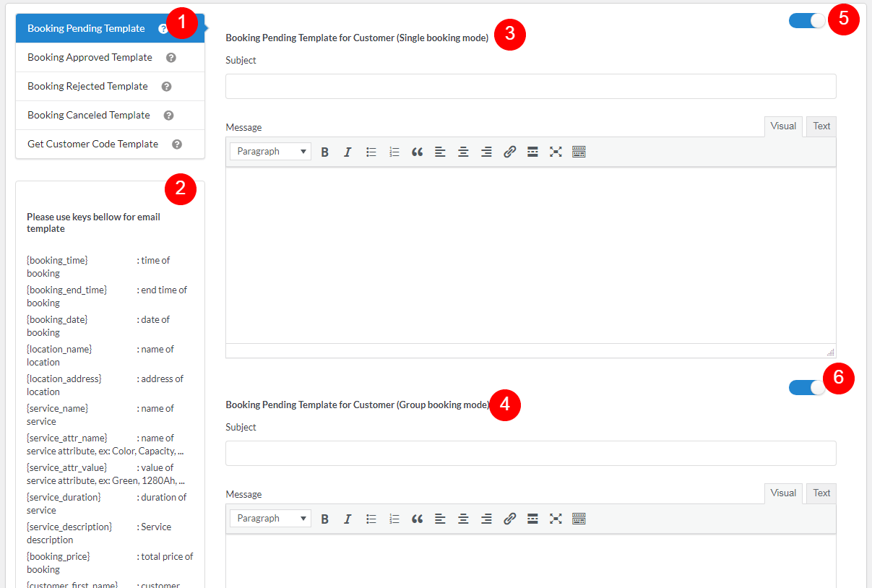Click Blockquote icon in first message editor
872x588 pixels.
click(x=417, y=152)
